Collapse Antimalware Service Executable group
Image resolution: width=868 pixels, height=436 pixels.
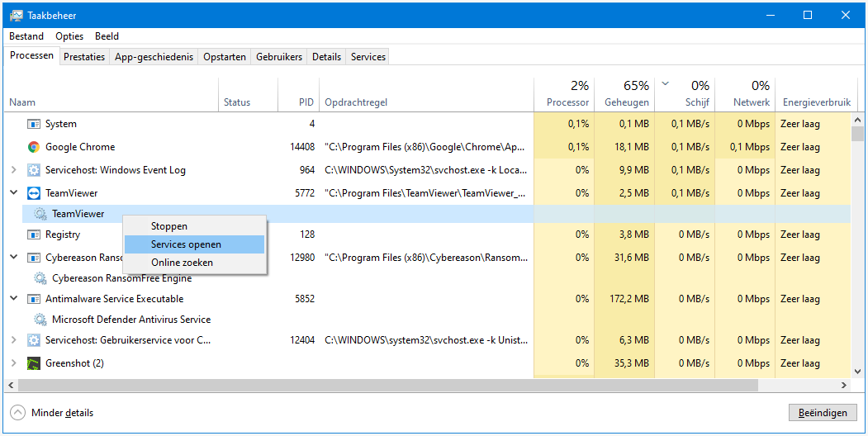click(14, 299)
